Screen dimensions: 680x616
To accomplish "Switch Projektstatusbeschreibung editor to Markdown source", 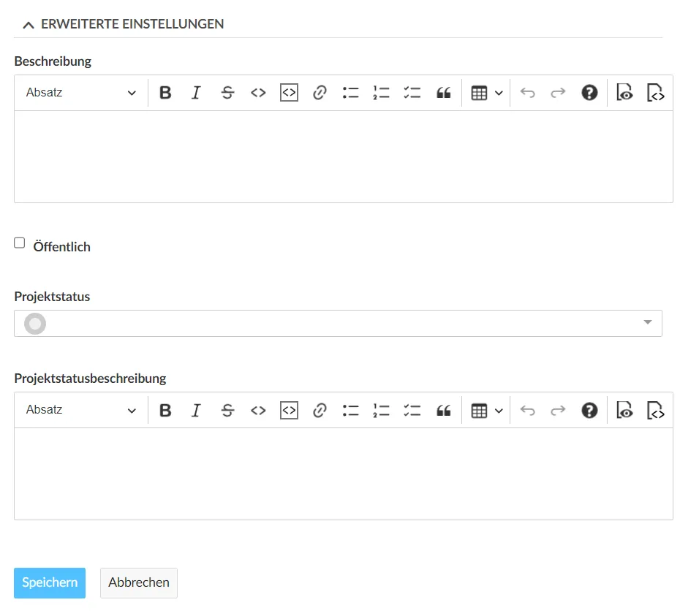I will pos(656,410).
